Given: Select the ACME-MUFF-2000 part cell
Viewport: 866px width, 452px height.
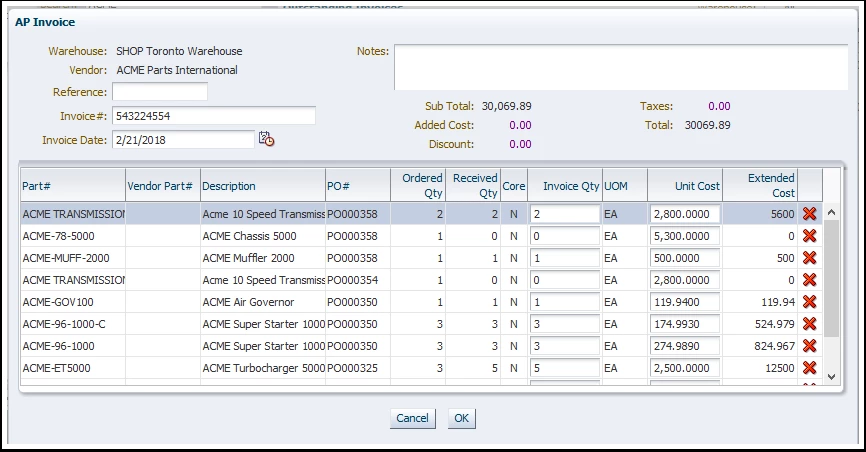Looking at the screenshot, I should (x=73, y=258).
